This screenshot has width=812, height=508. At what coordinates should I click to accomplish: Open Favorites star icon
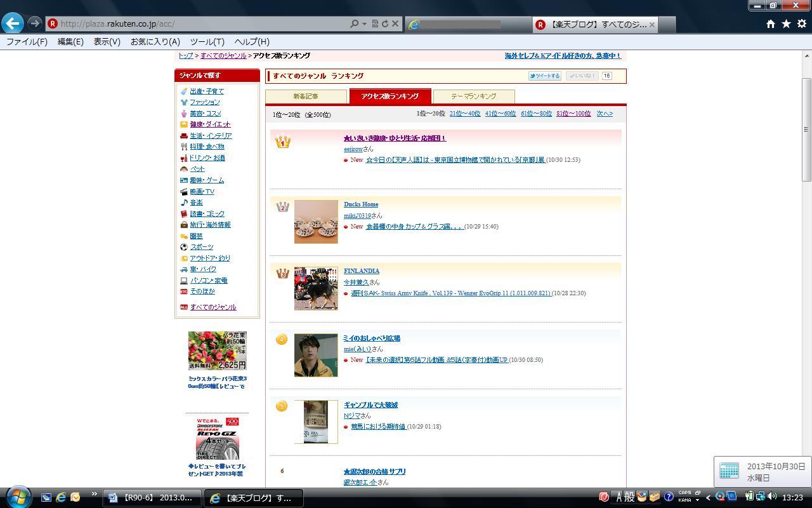(x=786, y=23)
